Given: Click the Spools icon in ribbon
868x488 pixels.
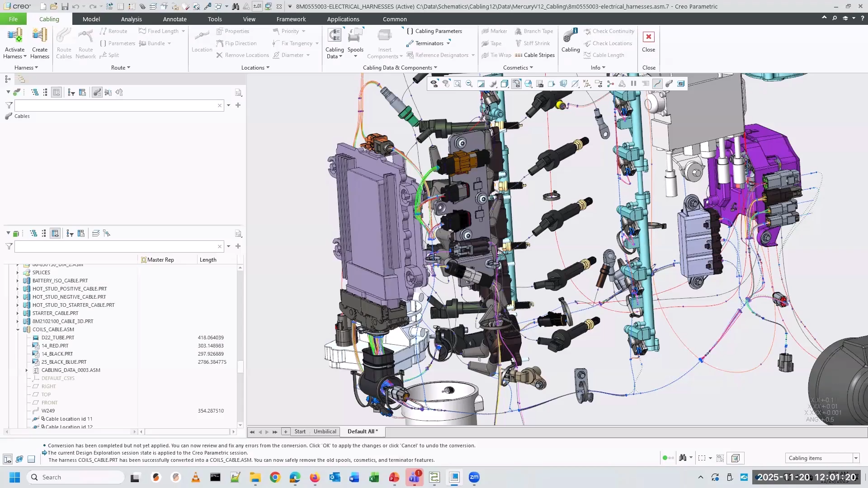Looking at the screenshot, I should pos(355,43).
